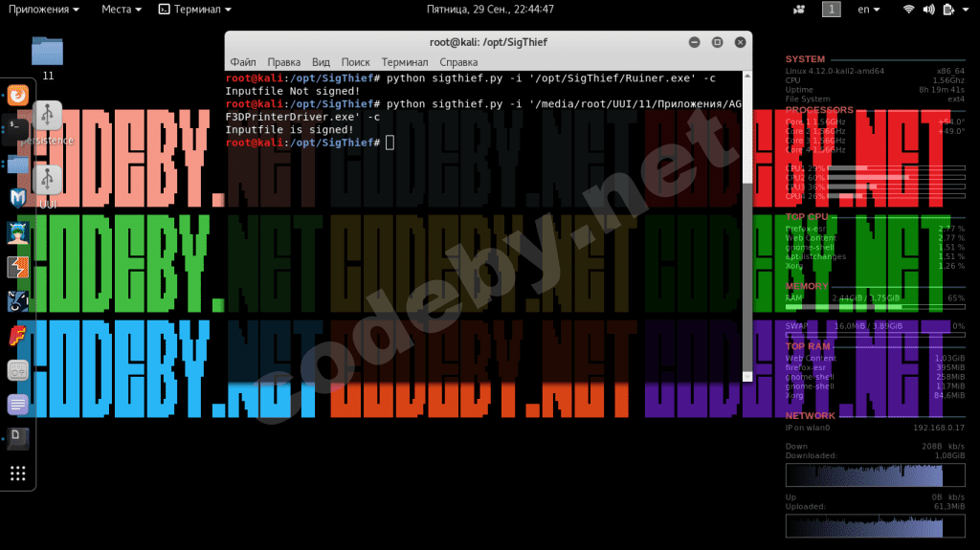Open the Tweaks tool icon in dock
980x550 pixels.
[x=17, y=370]
